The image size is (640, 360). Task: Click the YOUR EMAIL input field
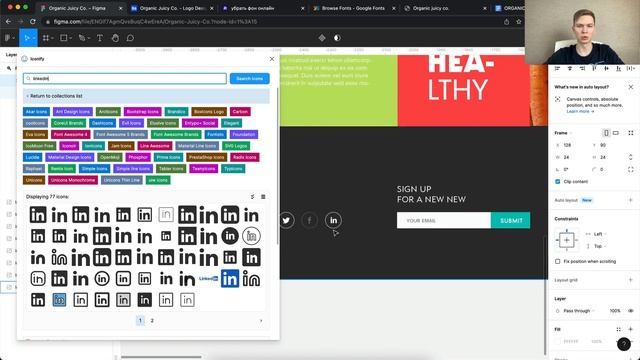pyautogui.click(x=444, y=220)
